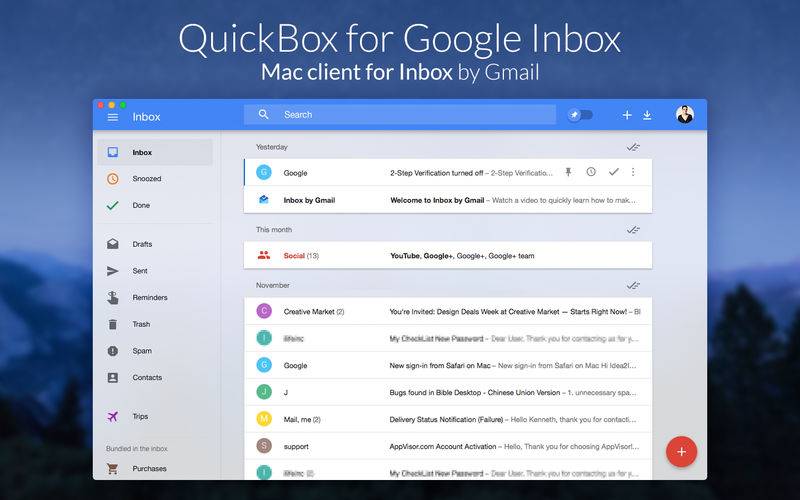Screen dimensions: 800x500
Task: Click the Inbox by Gmail sender icon
Action: [264, 199]
